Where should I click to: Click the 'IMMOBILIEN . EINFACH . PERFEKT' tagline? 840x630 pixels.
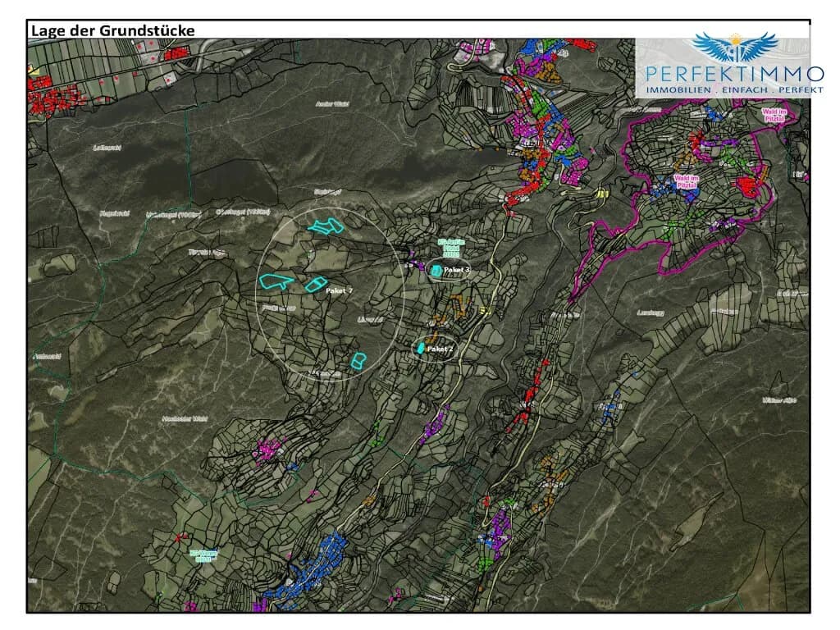click(734, 89)
